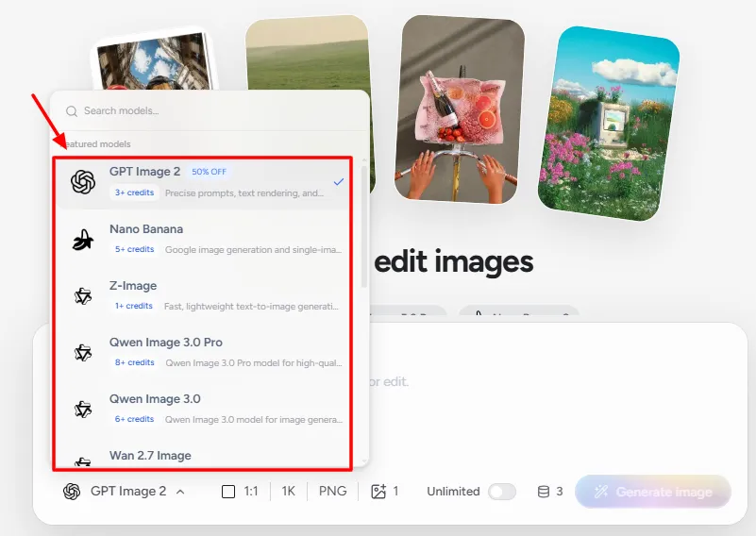Click the checkmark beside GPT Image 2
Screen dimensions: 756x536
point(339,182)
